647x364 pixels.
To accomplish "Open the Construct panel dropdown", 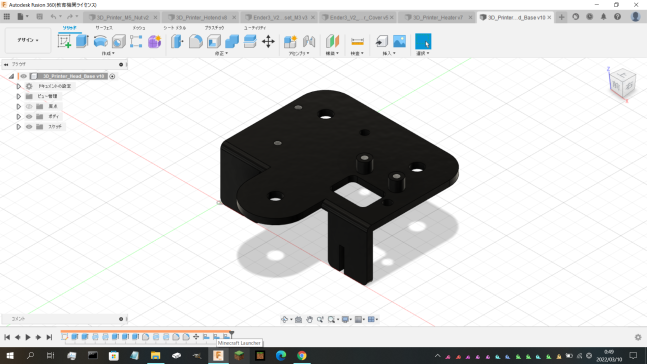I will [x=332, y=54].
